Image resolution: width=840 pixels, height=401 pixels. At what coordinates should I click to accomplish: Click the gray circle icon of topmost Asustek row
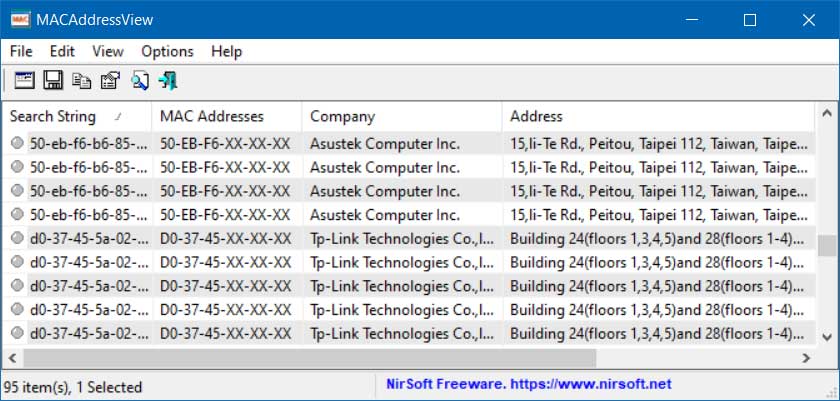pos(18,143)
